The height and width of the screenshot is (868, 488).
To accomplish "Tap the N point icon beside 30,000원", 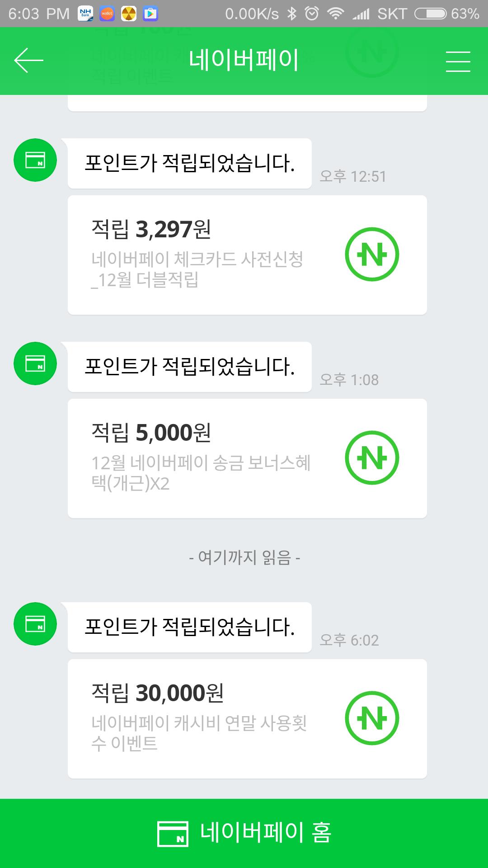I will pyautogui.click(x=372, y=718).
